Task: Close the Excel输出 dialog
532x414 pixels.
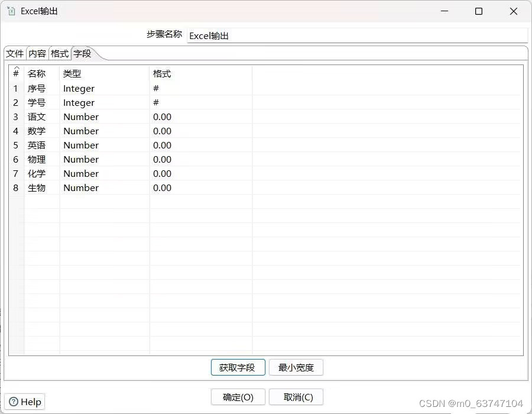Action: point(514,11)
